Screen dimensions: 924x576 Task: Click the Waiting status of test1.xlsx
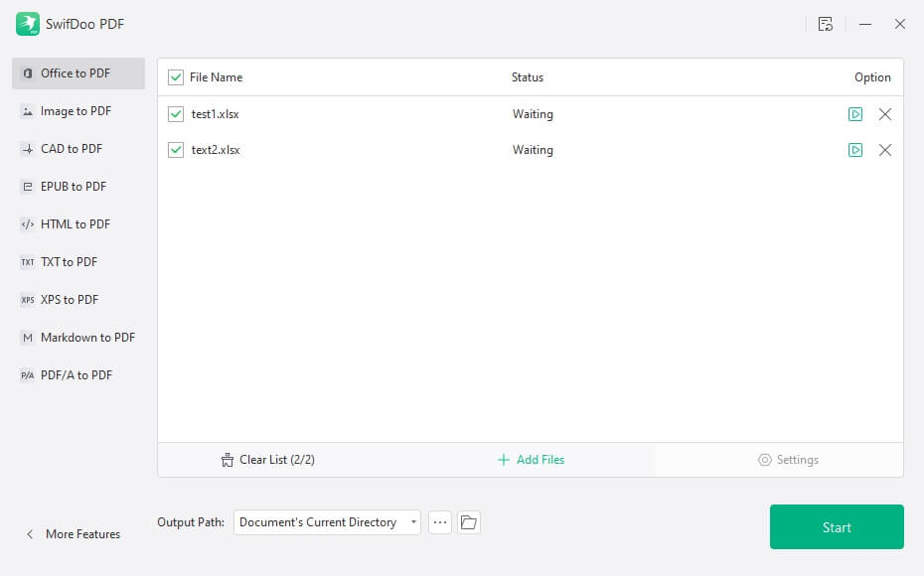pos(533,114)
